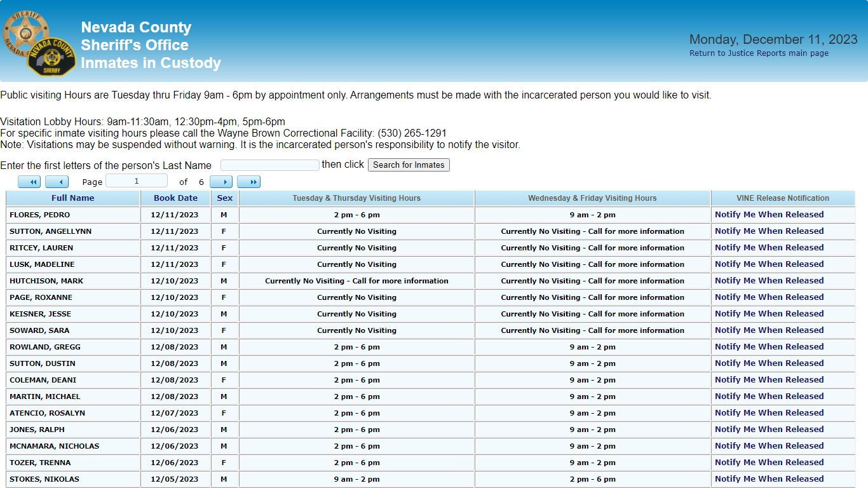868x488 pixels.
Task: Jump to the last page of results
Action: 249,182
